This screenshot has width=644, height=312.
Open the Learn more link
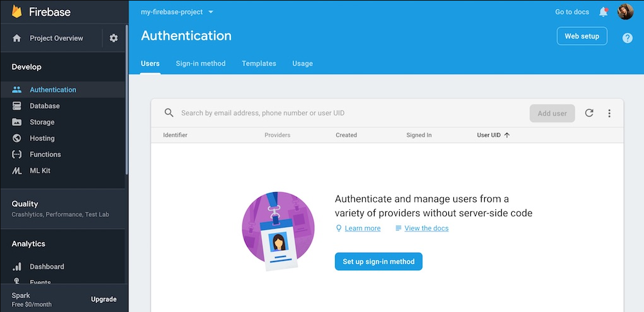(363, 228)
